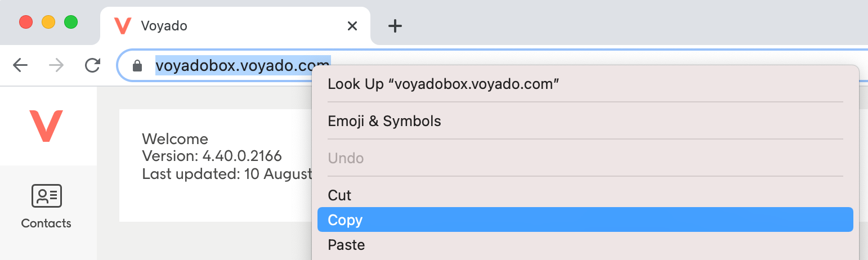
Task: Click the Voyado logo in the sidebar
Action: coord(46,126)
